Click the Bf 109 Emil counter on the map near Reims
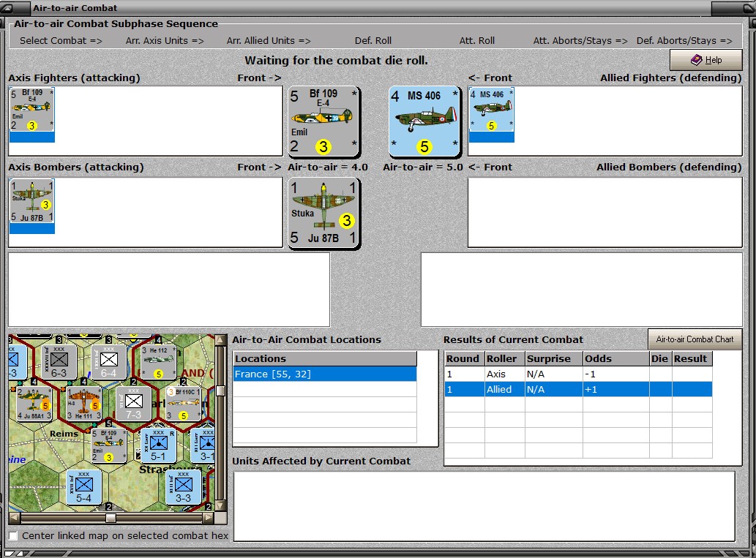Screen dimensions: 756x558 coord(108,445)
